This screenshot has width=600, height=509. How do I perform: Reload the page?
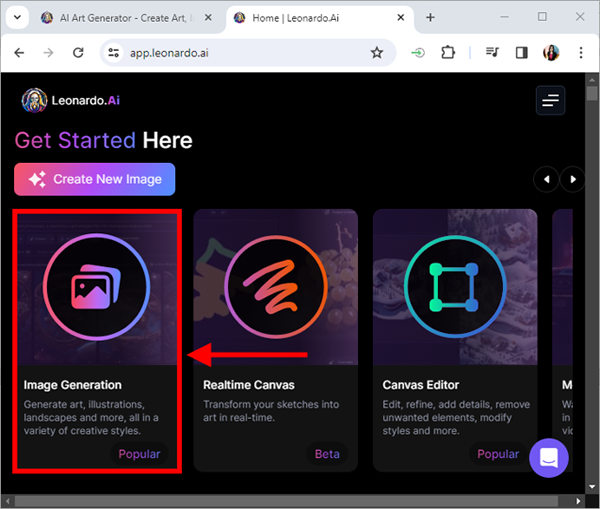pos(78,52)
